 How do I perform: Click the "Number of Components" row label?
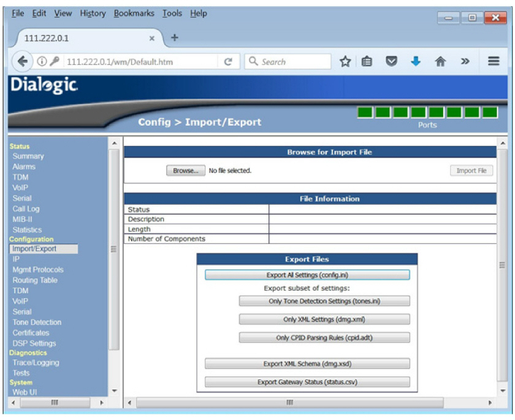pos(167,239)
